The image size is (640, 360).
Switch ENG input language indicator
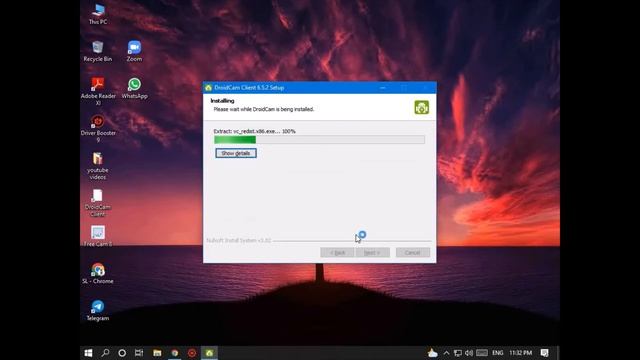click(x=498, y=353)
